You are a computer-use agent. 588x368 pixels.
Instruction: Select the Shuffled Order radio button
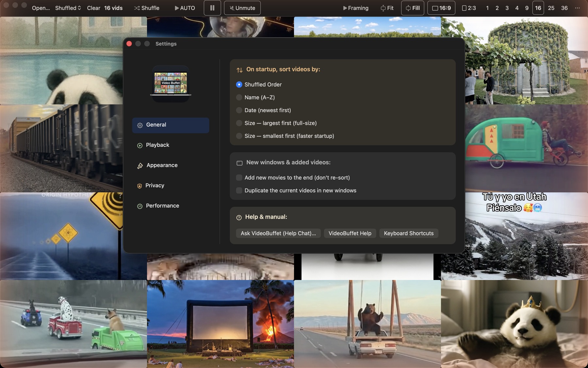point(239,84)
